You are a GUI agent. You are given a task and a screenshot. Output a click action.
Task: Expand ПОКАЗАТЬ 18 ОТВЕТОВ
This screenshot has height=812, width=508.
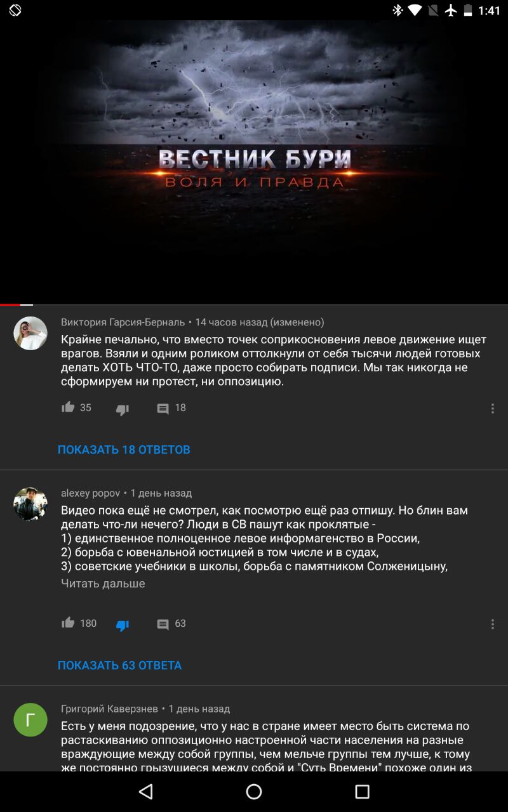pos(124,449)
